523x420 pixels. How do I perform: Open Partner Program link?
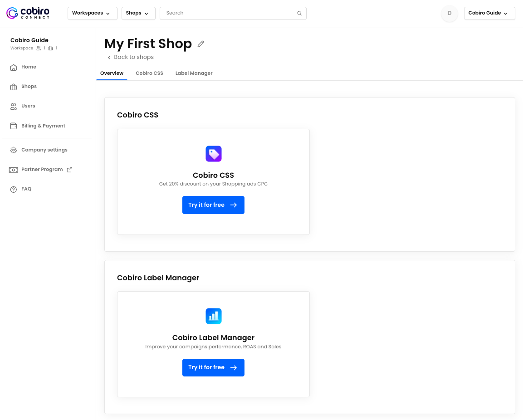click(42, 169)
